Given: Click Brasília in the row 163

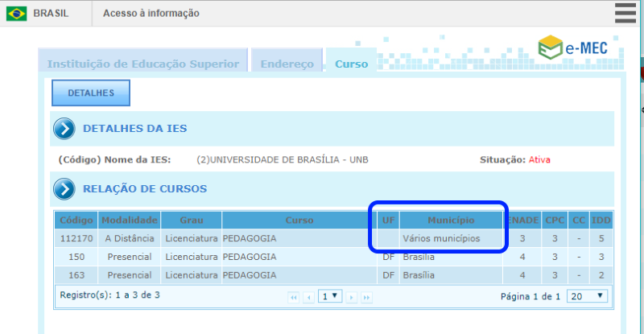Looking at the screenshot, I should point(419,275).
